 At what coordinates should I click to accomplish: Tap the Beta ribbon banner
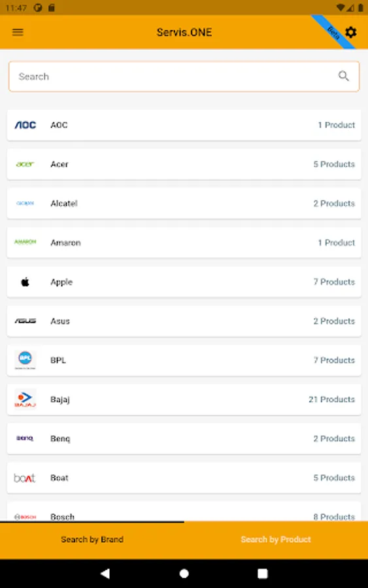pyautogui.click(x=333, y=32)
